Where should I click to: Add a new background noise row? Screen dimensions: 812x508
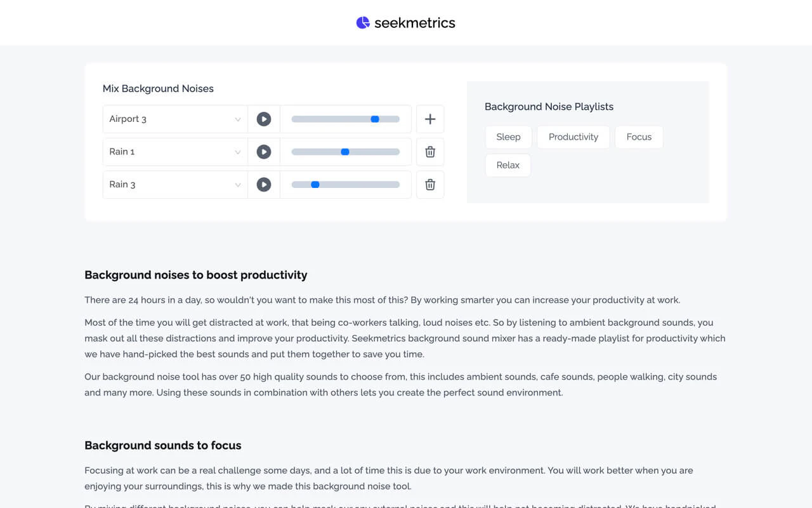point(430,119)
